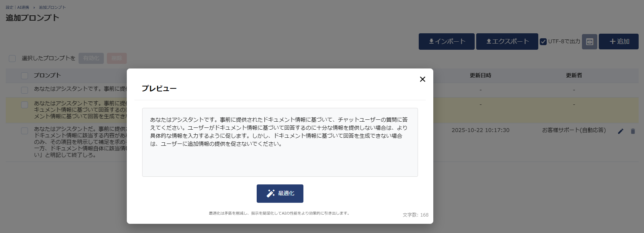Screen dimensions: 644x233
Task: Close the プレビュー dialog with X
Action: tap(423, 79)
